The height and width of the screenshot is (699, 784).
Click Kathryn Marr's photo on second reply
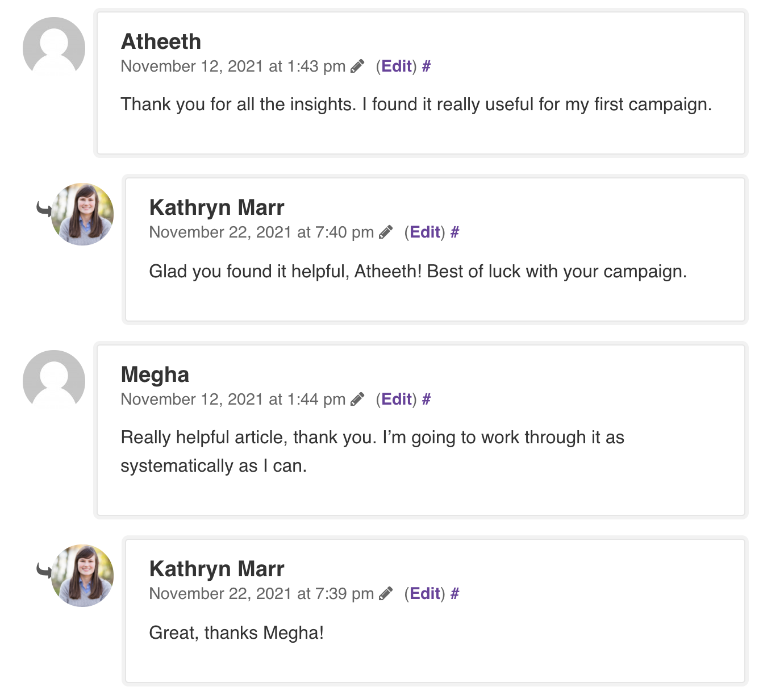click(x=83, y=576)
